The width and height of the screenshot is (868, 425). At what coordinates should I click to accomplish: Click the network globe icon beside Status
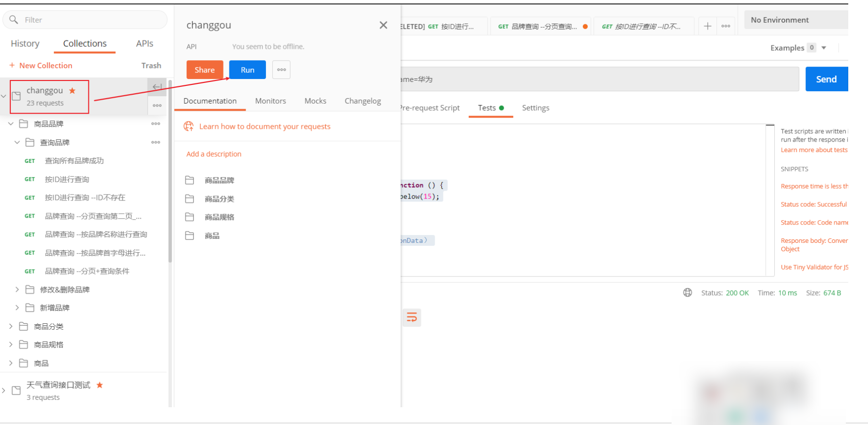pyautogui.click(x=687, y=293)
